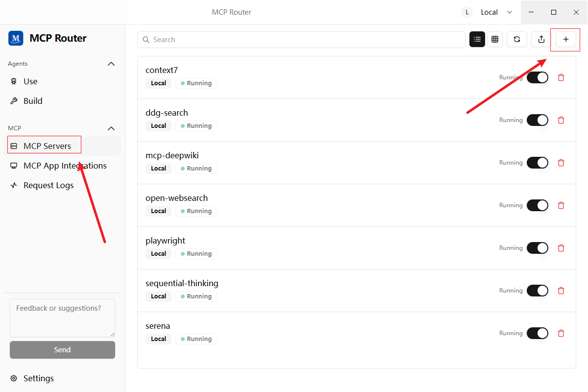The width and height of the screenshot is (588, 392).
Task: Delete the playwright server via trash icon
Action: [x=561, y=248]
